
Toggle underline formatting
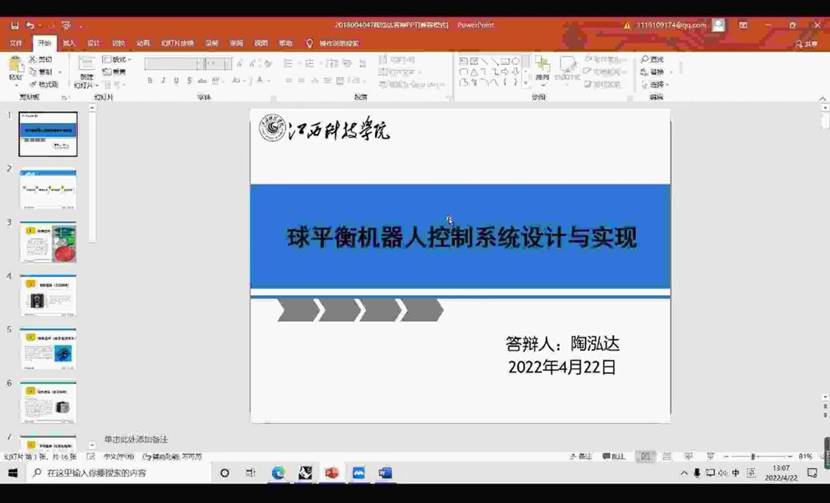(176, 80)
